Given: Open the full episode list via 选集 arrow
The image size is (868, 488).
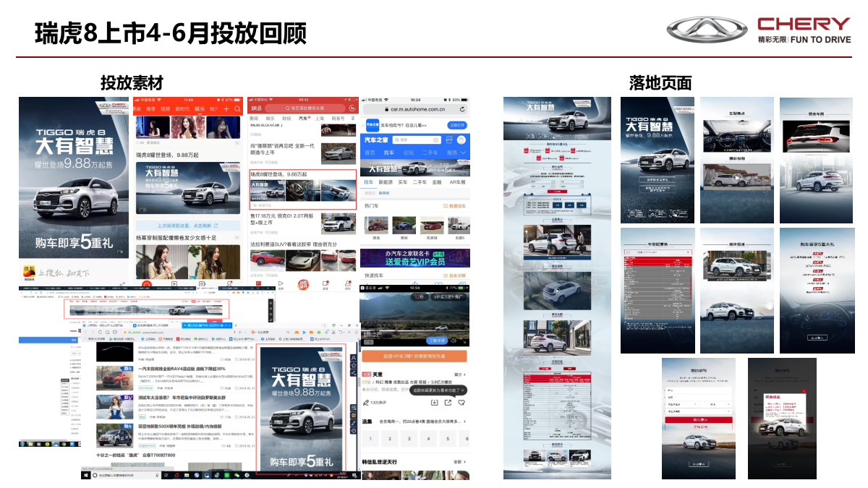Looking at the screenshot, I should coord(464,420).
